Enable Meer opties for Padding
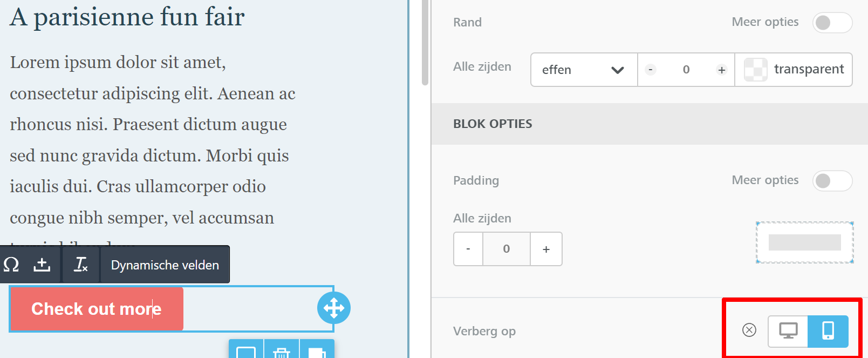868x358 pixels. 832,181
